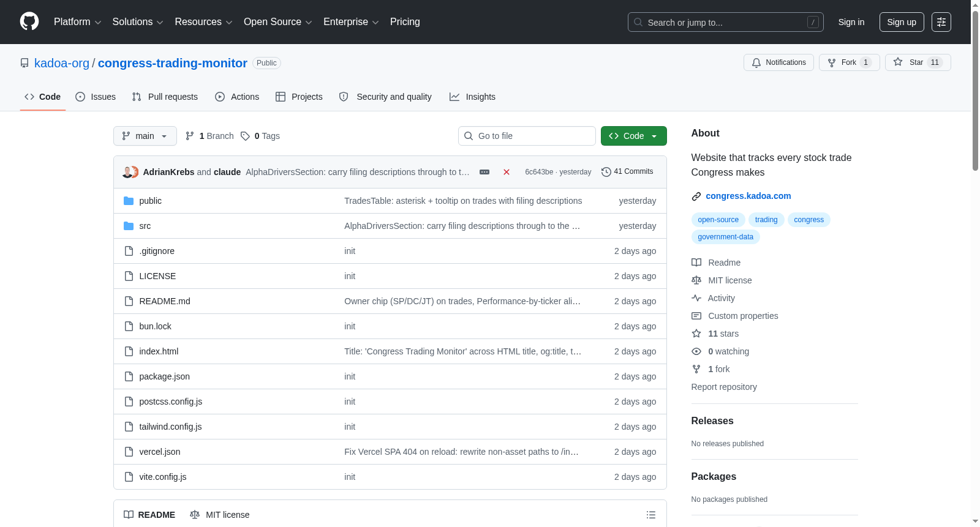Viewport: 980px width, 527px height.
Task: Click the star icon to star the repository
Action: pos(898,62)
